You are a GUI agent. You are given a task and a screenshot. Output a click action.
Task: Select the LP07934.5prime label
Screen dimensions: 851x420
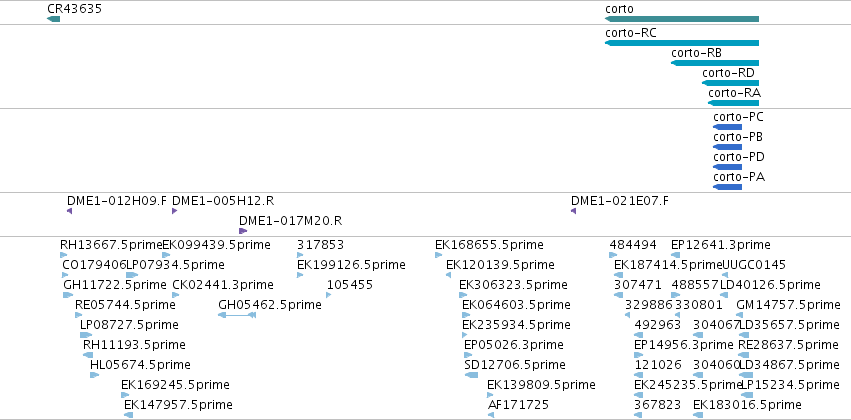click(175, 265)
